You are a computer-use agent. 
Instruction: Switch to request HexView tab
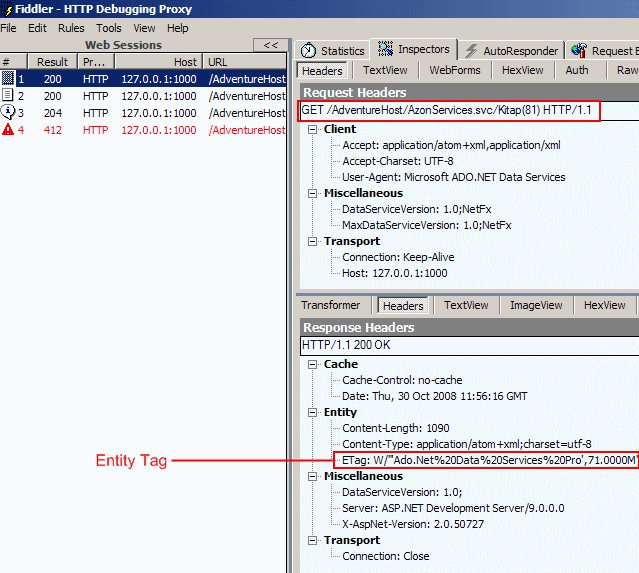point(523,71)
